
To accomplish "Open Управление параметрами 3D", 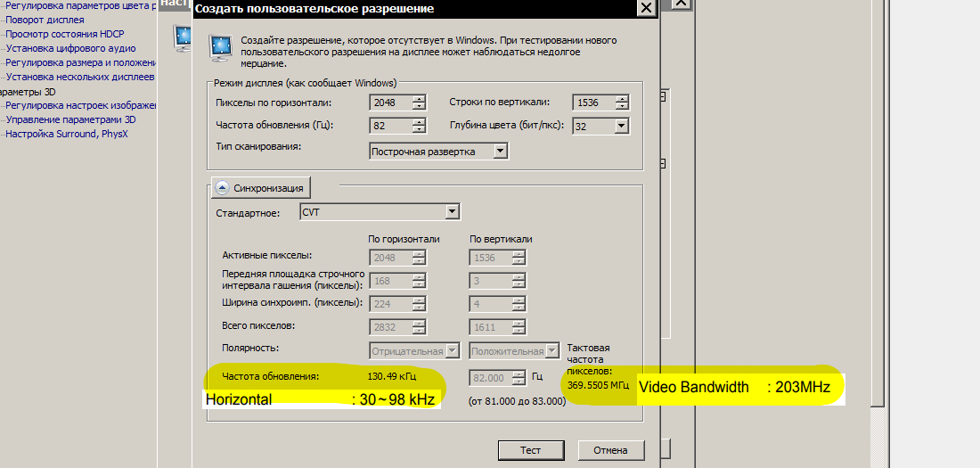I will (x=70, y=119).
